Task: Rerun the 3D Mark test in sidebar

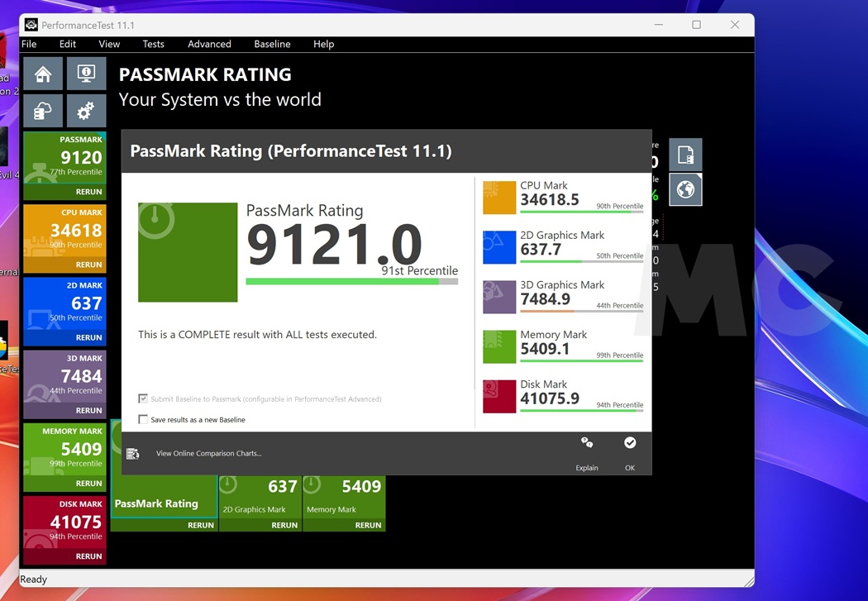Action: point(88,411)
